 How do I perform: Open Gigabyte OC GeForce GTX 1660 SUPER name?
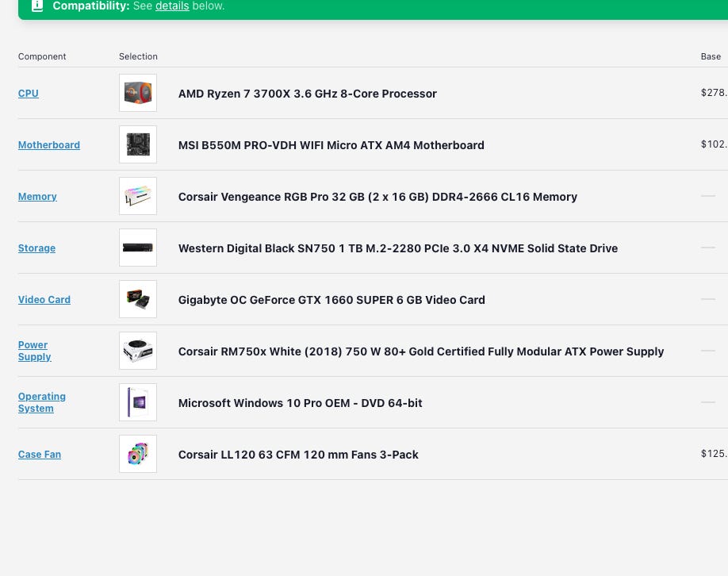pyautogui.click(x=331, y=300)
